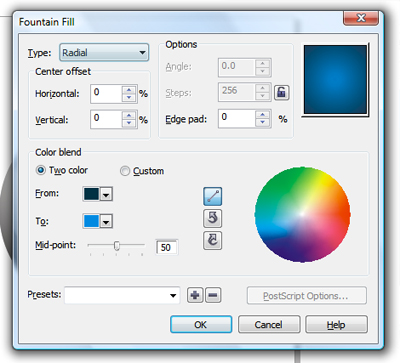This screenshot has height=363, width=400.
Task: Toggle the Steps lock icon
Action: tap(282, 92)
